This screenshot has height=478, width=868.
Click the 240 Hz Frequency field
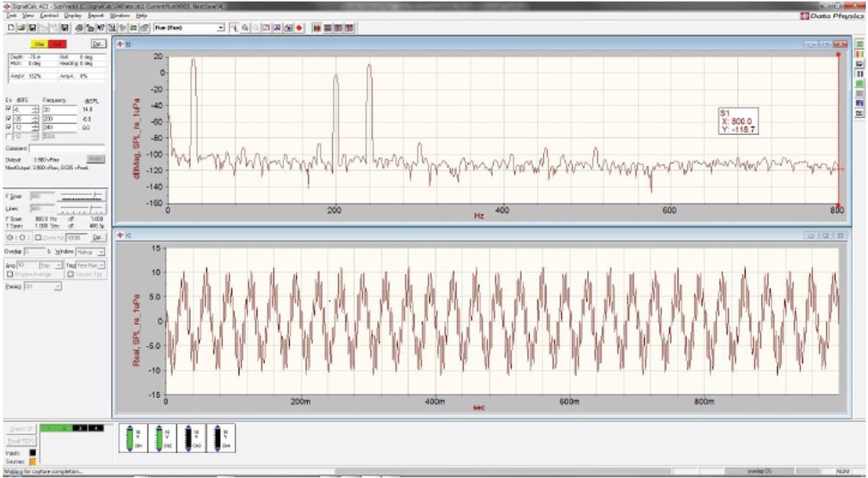coord(59,127)
